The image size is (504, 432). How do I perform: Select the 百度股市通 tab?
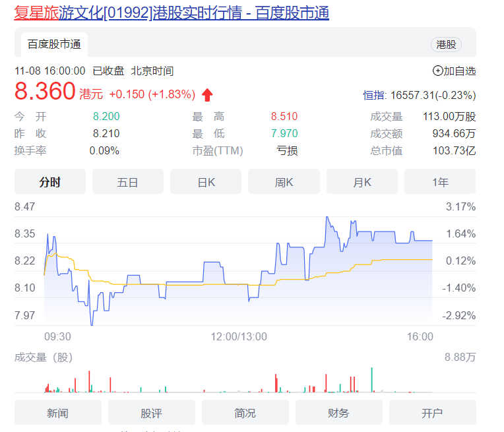[54, 45]
